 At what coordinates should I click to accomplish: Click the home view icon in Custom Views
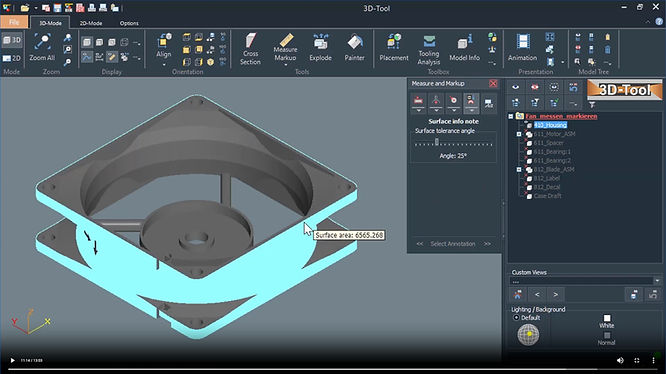pos(518,294)
